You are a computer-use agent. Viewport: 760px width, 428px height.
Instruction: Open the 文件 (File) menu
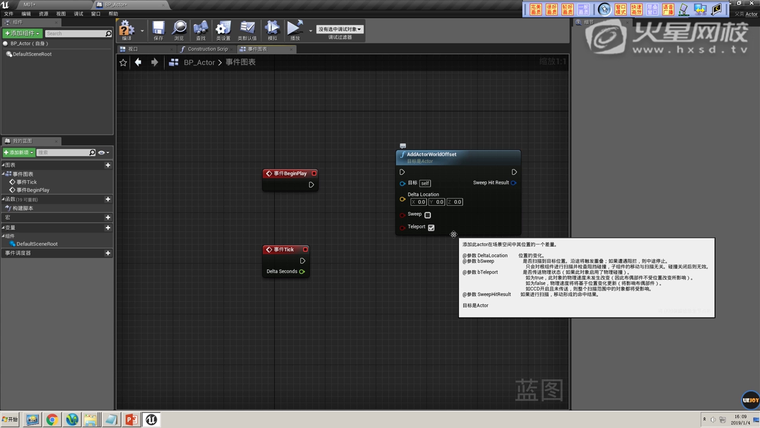pyautogui.click(x=11, y=14)
